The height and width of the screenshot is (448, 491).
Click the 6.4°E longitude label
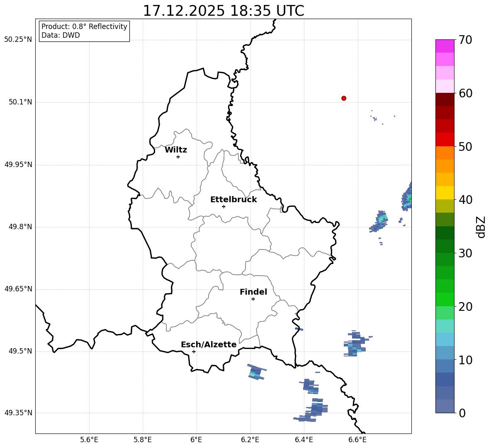tap(304, 440)
